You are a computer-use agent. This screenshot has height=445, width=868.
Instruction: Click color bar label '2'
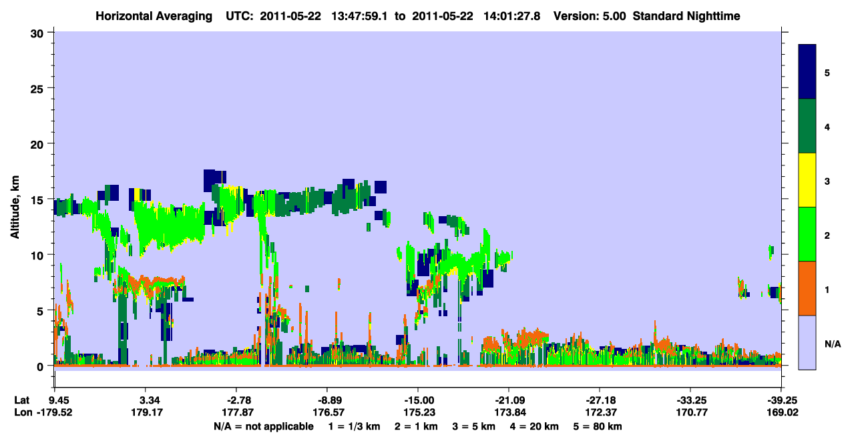(827, 235)
